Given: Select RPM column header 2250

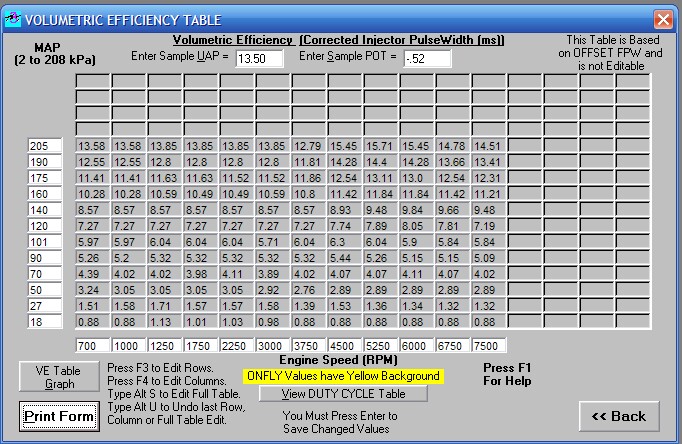Looking at the screenshot, I should (237, 346).
